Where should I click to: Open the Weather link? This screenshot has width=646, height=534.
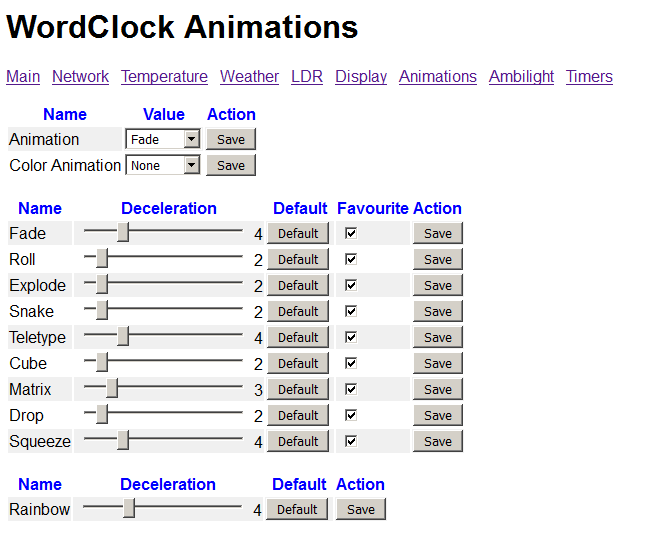pyautogui.click(x=249, y=76)
